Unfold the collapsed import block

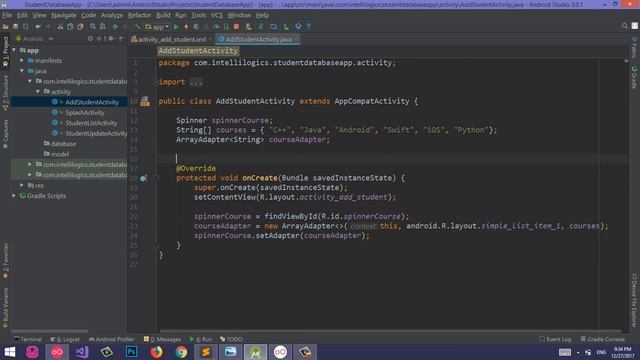click(196, 82)
